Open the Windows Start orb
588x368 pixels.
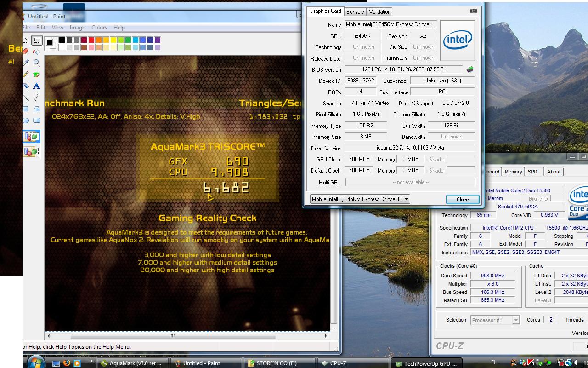35,362
